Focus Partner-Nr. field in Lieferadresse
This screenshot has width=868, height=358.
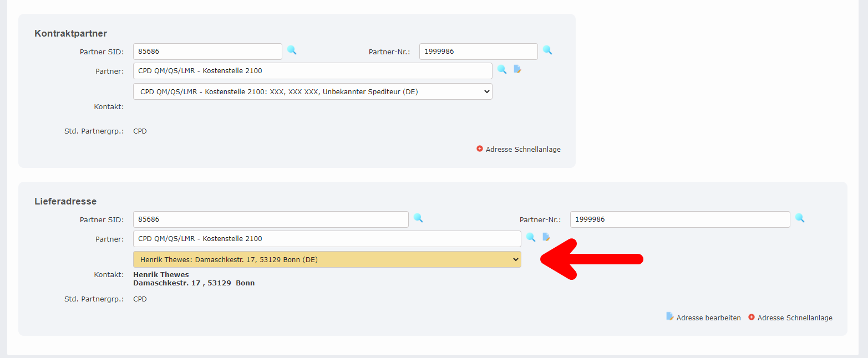[680, 219]
